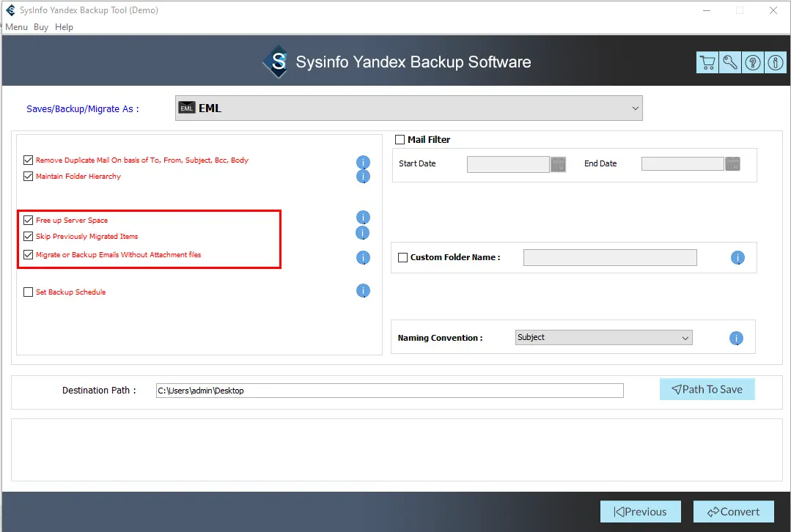Open the Buy menu
791x532 pixels.
pos(41,27)
